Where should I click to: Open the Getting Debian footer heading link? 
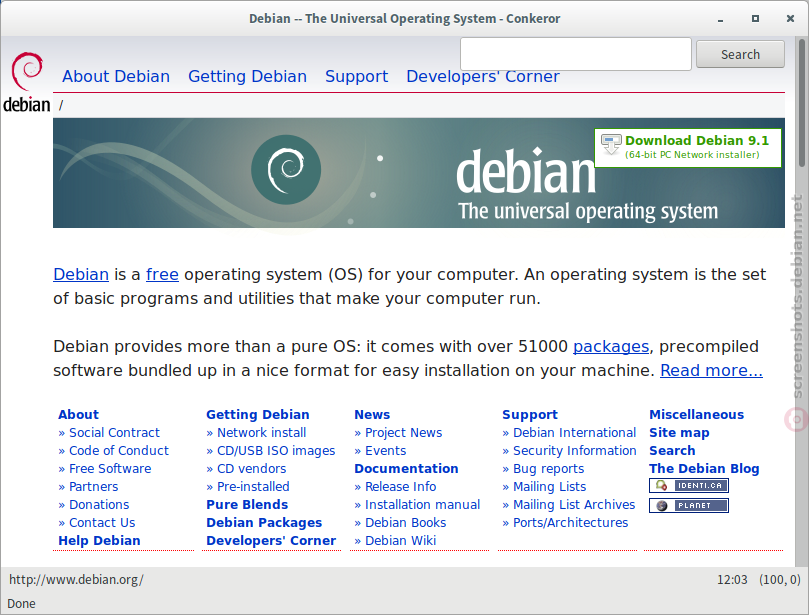click(x=258, y=415)
